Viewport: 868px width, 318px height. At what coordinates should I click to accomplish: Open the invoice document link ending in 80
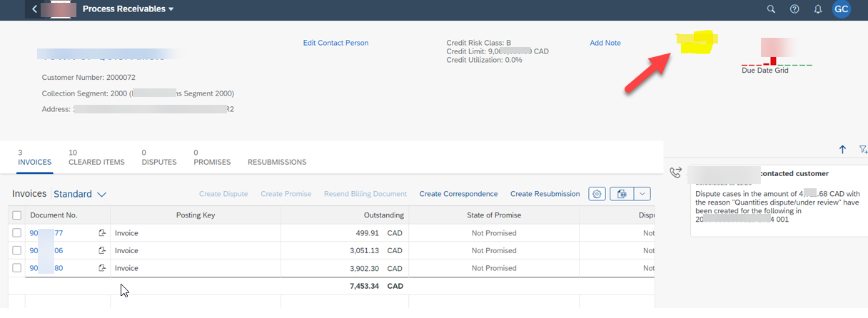coord(46,268)
